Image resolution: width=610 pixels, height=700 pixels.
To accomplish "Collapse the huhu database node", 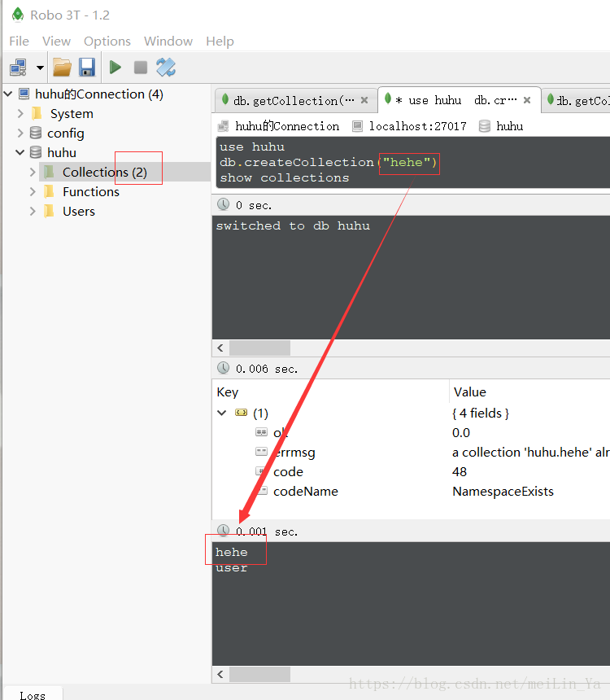I will tap(20, 152).
